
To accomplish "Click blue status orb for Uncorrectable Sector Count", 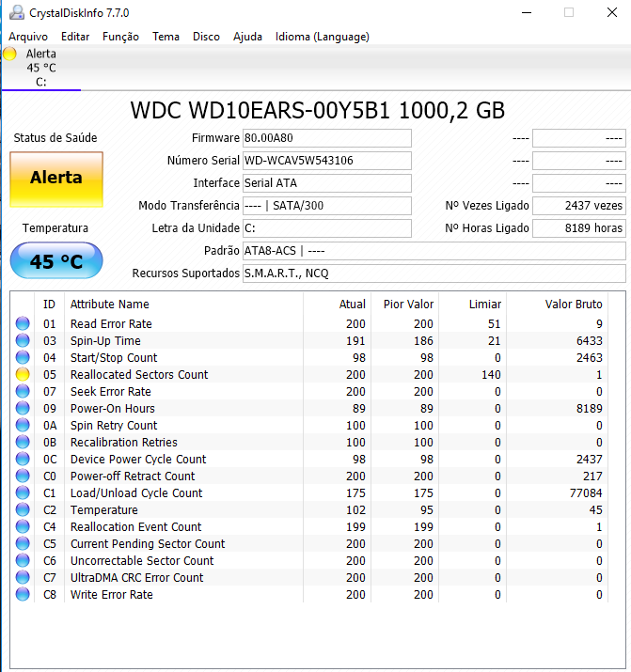I will [23, 560].
